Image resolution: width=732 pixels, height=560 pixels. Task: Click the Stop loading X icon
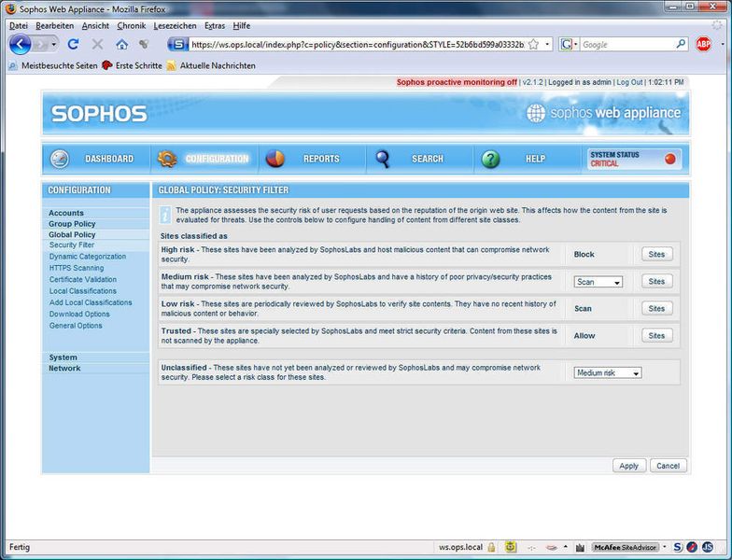point(97,45)
